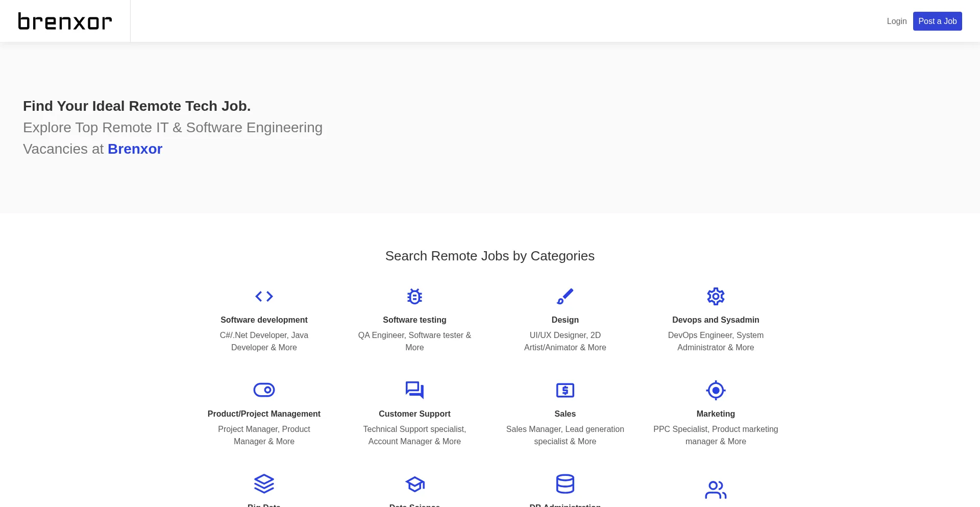Click the Design paintbrush icon
This screenshot has width=980, height=507.
tap(565, 296)
